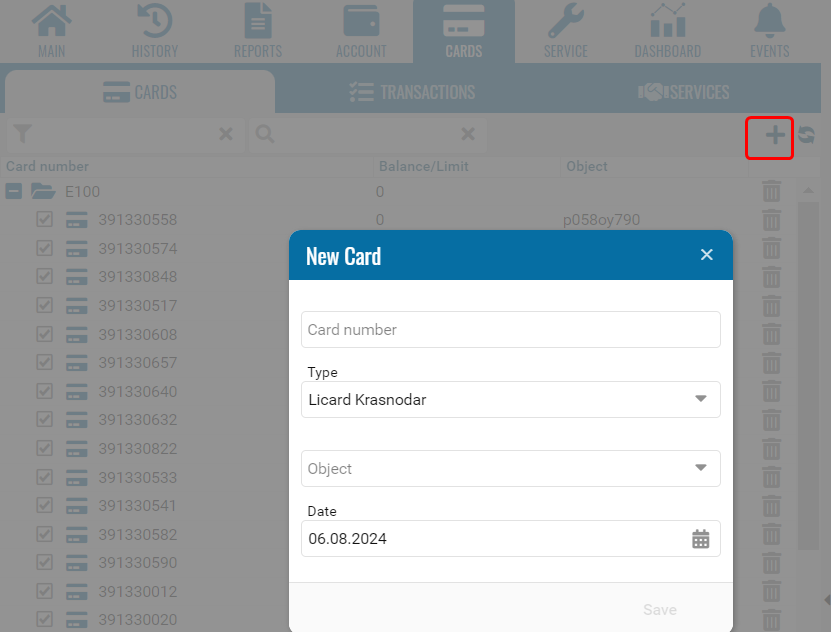
Task: Open the Dashboard section
Action: (667, 31)
